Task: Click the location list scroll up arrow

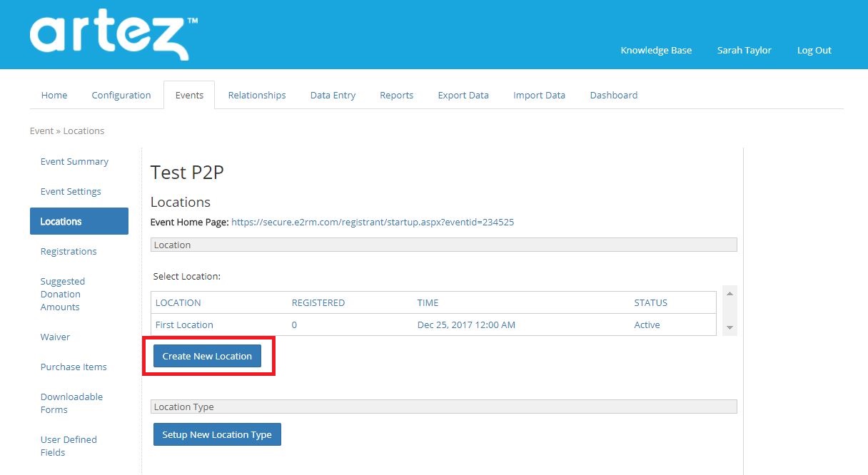Action: [730, 294]
